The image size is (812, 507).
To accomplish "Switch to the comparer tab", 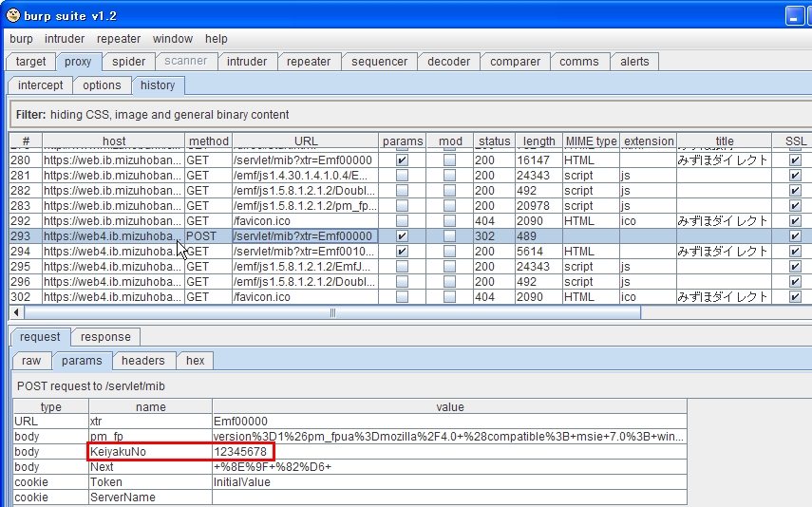I will point(515,62).
